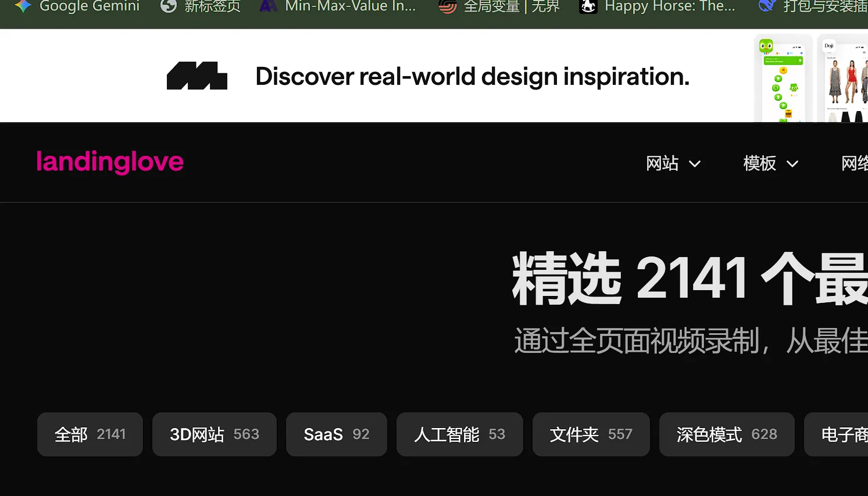
Task: Expand the 模板 dropdown chevron
Action: [792, 164]
